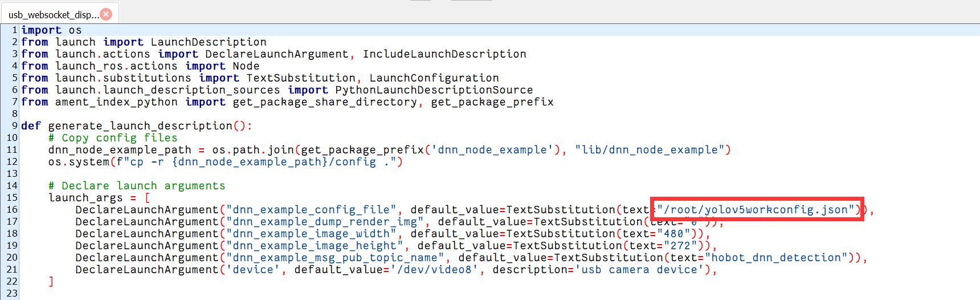Viewport: 980px width, 300px height.
Task: Click generate_launch_description function name
Action: [x=140, y=126]
